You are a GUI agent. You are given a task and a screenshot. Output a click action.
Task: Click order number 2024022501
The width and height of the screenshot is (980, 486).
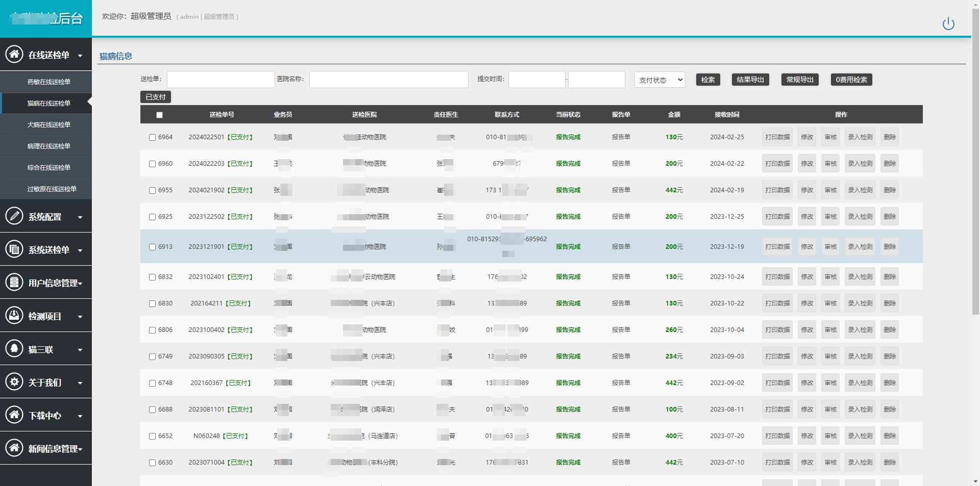pos(206,137)
